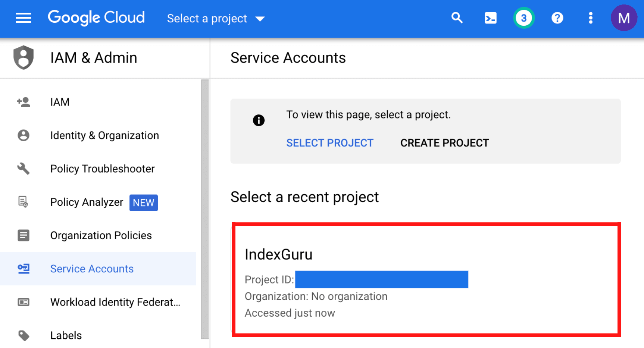Click the IAM add-person icon
The height and width of the screenshot is (348, 644).
pyautogui.click(x=24, y=102)
